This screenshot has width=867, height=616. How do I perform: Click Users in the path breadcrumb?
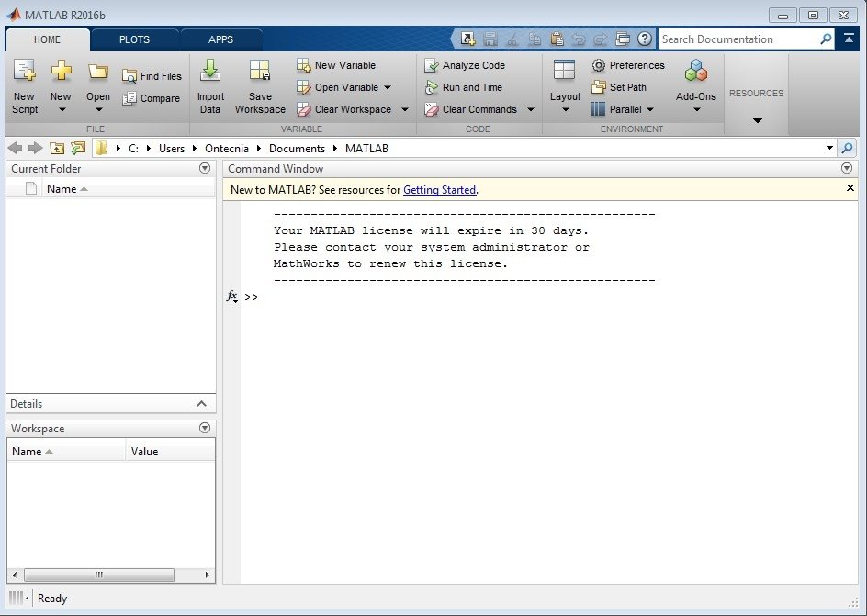(172, 149)
